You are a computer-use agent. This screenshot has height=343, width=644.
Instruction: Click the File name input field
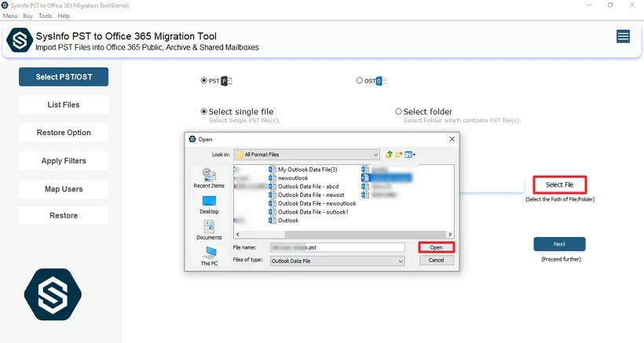[x=337, y=247]
